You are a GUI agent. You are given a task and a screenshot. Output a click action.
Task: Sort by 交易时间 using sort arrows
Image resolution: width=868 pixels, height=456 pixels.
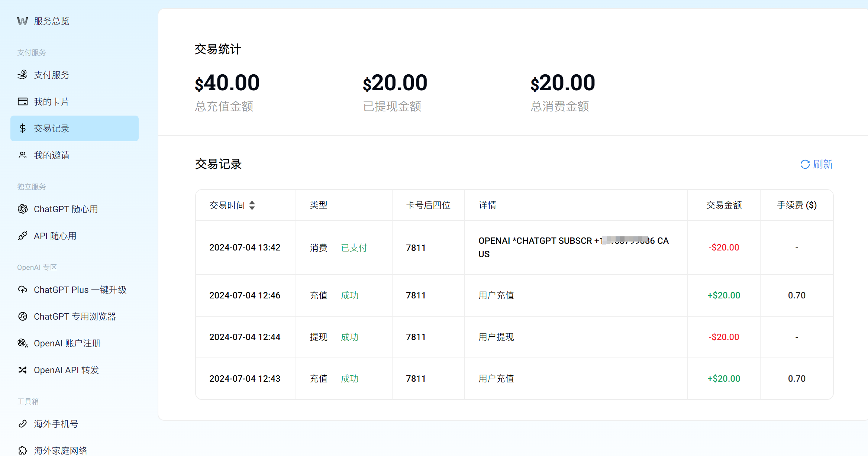pos(252,205)
